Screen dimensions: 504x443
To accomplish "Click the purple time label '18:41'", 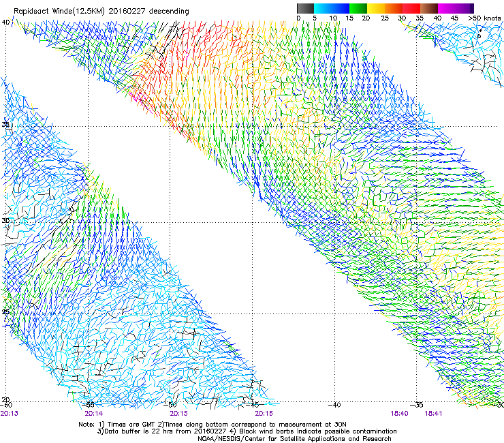I will [x=433, y=414].
